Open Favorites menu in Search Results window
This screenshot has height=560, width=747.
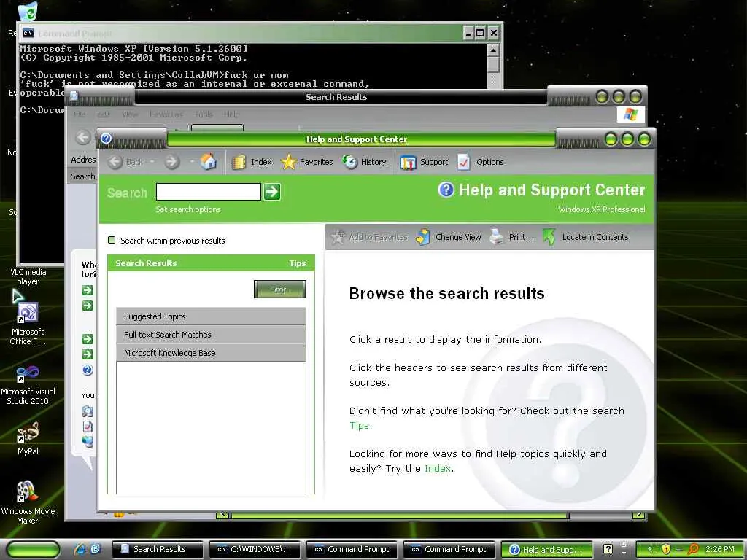[166, 114]
